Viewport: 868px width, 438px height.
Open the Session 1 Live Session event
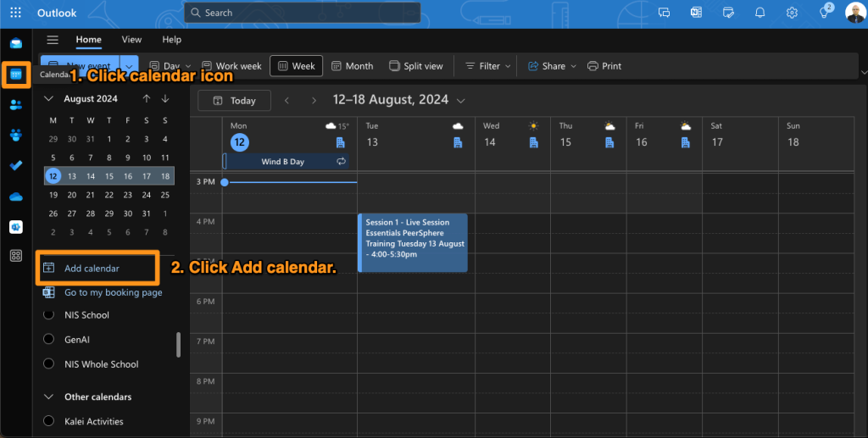[413, 243]
